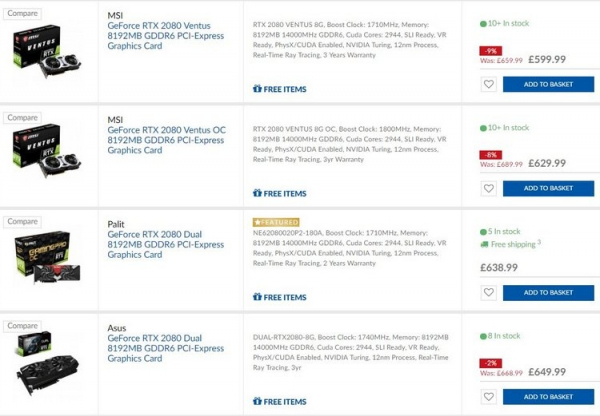600x416 pixels.
Task: Toggle Compare for MSI RTX 2080 Ventus
Action: click(x=22, y=13)
